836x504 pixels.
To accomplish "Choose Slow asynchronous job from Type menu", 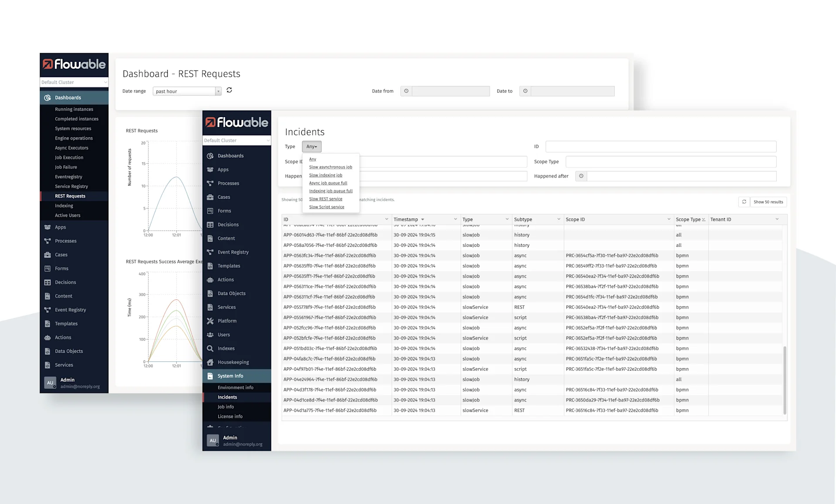I will point(330,167).
